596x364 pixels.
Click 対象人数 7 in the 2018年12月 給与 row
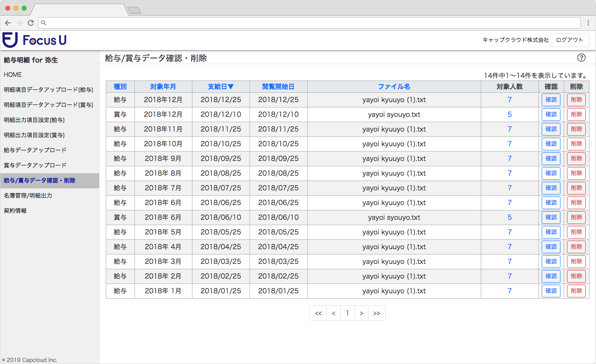[510, 100]
